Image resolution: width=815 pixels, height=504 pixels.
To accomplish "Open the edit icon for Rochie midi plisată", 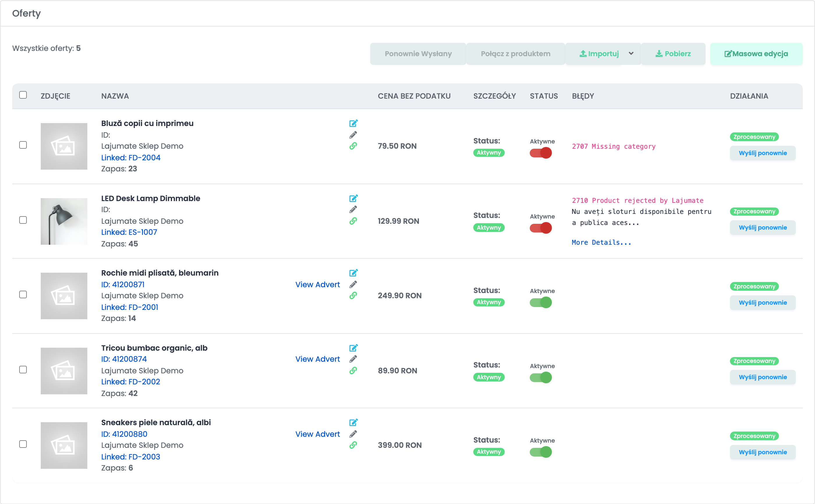I will point(353,273).
